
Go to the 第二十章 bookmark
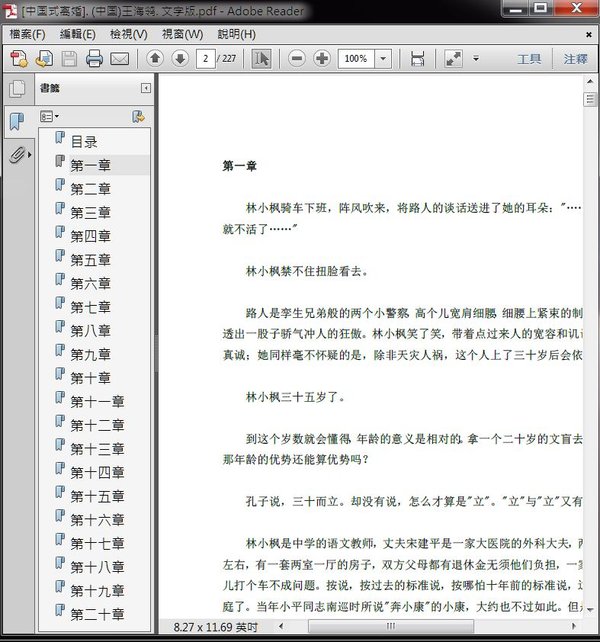click(97, 615)
